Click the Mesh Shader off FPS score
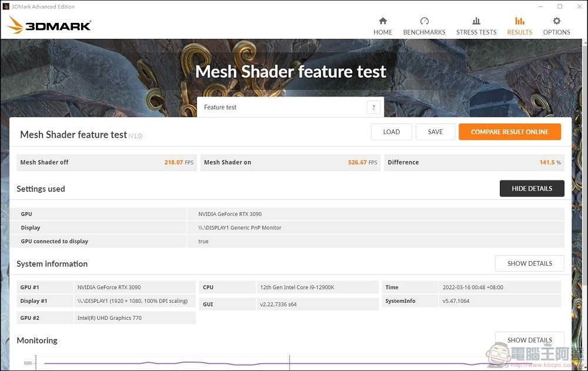The image size is (588, 371). click(173, 162)
